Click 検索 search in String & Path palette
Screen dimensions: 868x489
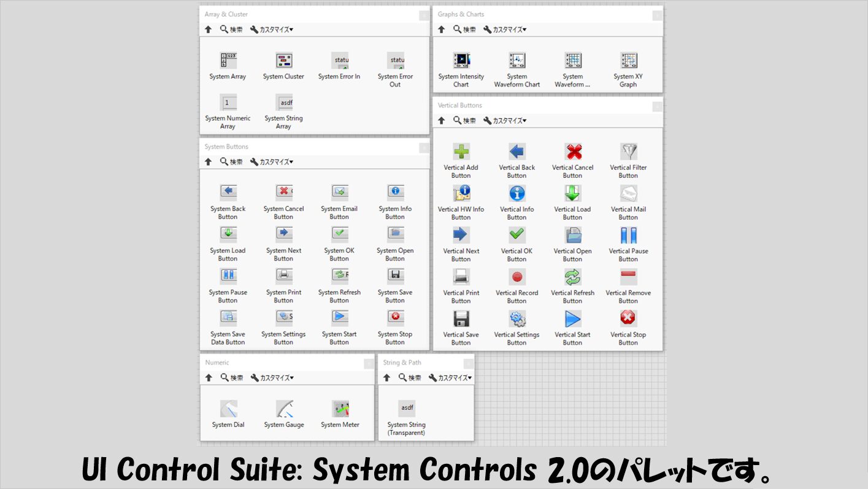(410, 378)
